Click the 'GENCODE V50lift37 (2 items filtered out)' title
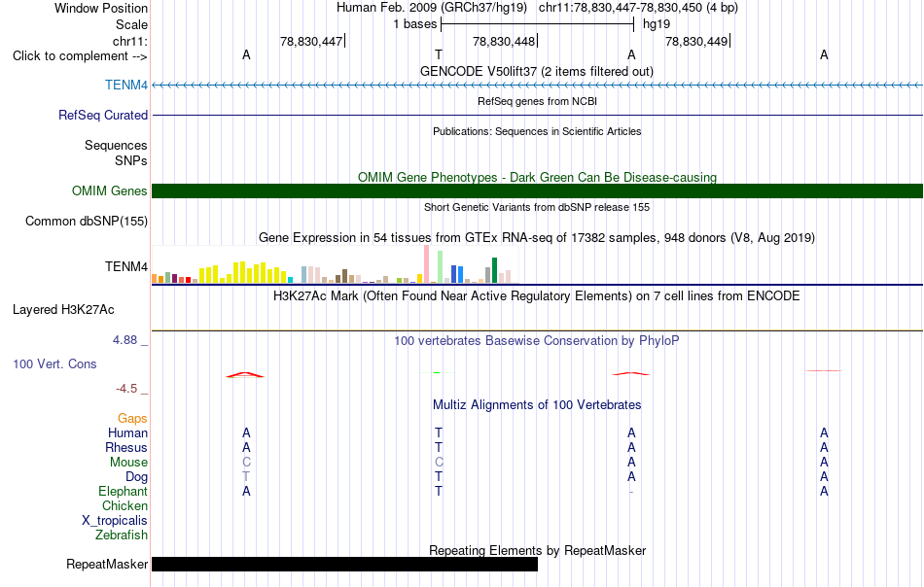Image resolution: width=924 pixels, height=587 pixels. (537, 71)
